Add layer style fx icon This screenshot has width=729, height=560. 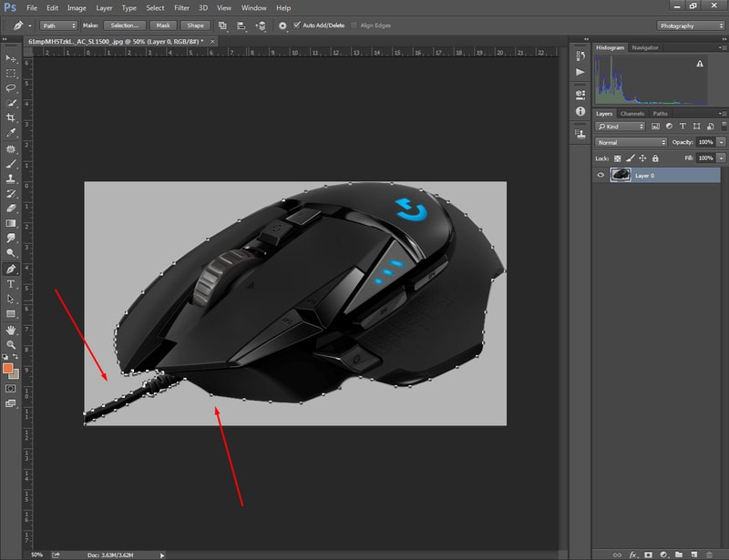pyautogui.click(x=632, y=555)
